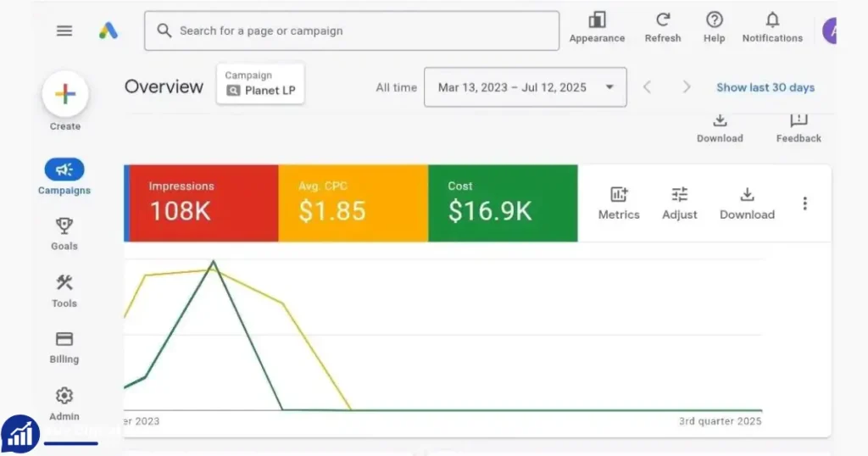Open the Help menu
This screenshot has height=456, width=868.
[714, 28]
